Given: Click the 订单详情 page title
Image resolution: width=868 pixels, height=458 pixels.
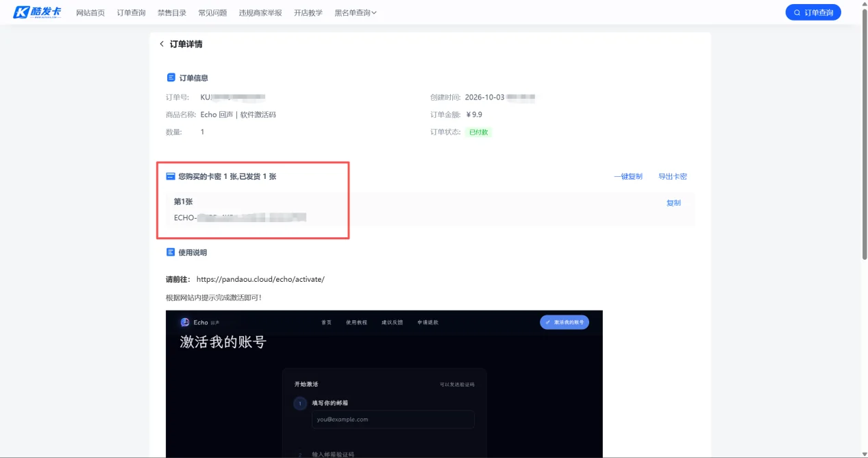Looking at the screenshot, I should 186,44.
